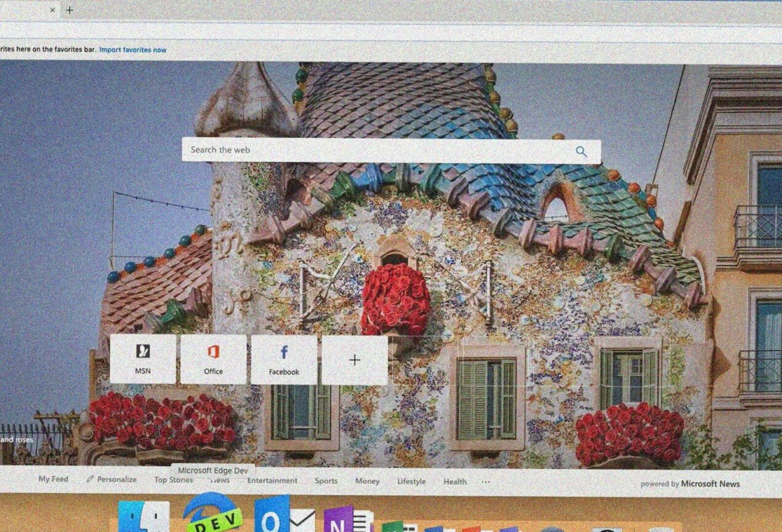Click the plus tile to add a site

354,360
